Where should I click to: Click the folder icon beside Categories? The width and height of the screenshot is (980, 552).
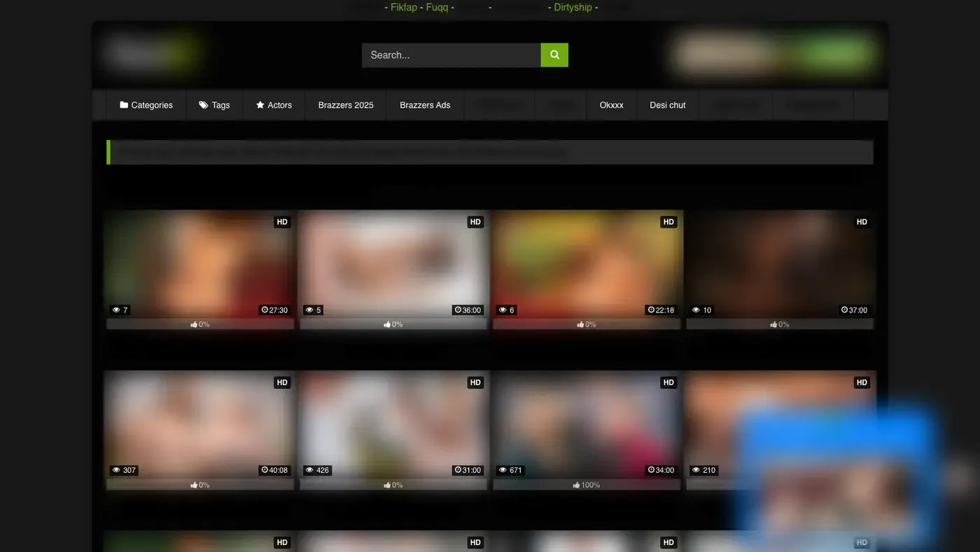tap(124, 105)
